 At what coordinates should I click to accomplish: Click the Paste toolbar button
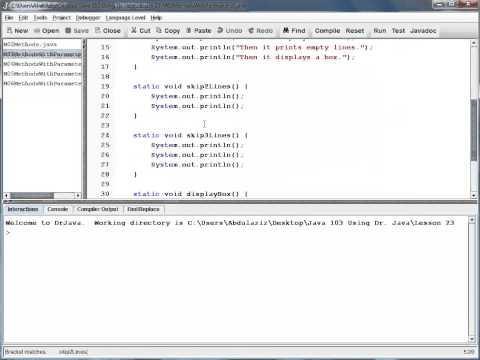(199, 31)
